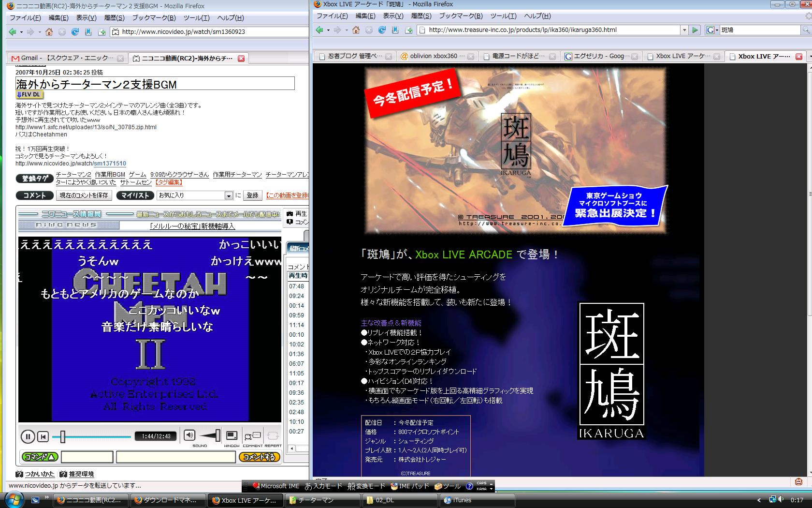Image resolution: width=812 pixels, height=508 pixels.
Task: Switch to the Gmail tab
Action: pyautogui.click(x=66, y=59)
